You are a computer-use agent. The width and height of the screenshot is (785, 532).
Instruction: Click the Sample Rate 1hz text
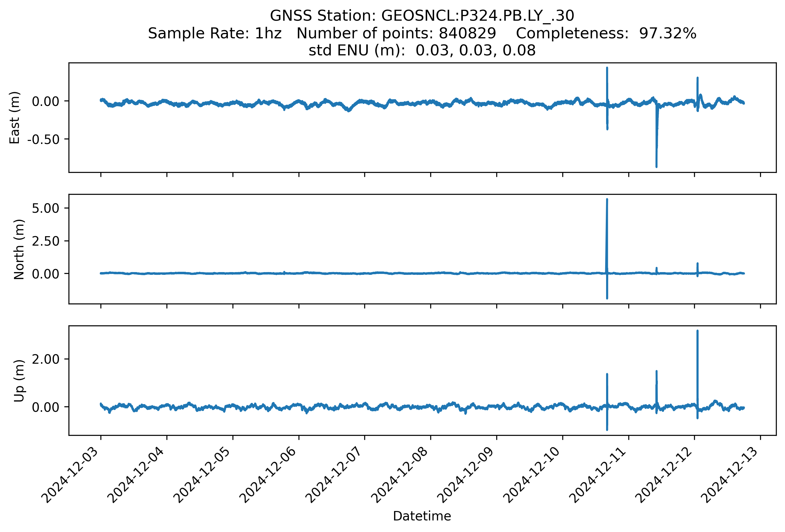tap(215, 33)
